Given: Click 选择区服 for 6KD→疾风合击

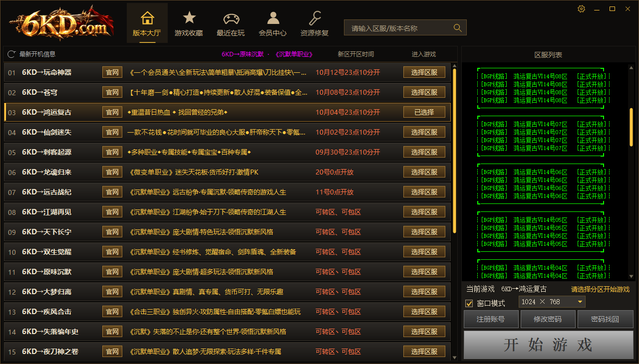Looking at the screenshot, I should pos(424,312).
